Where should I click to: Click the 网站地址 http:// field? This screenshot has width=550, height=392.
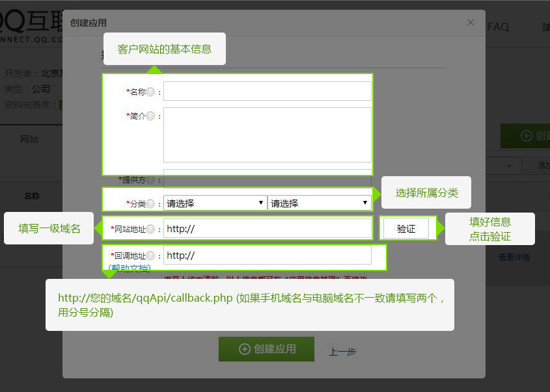[268, 229]
